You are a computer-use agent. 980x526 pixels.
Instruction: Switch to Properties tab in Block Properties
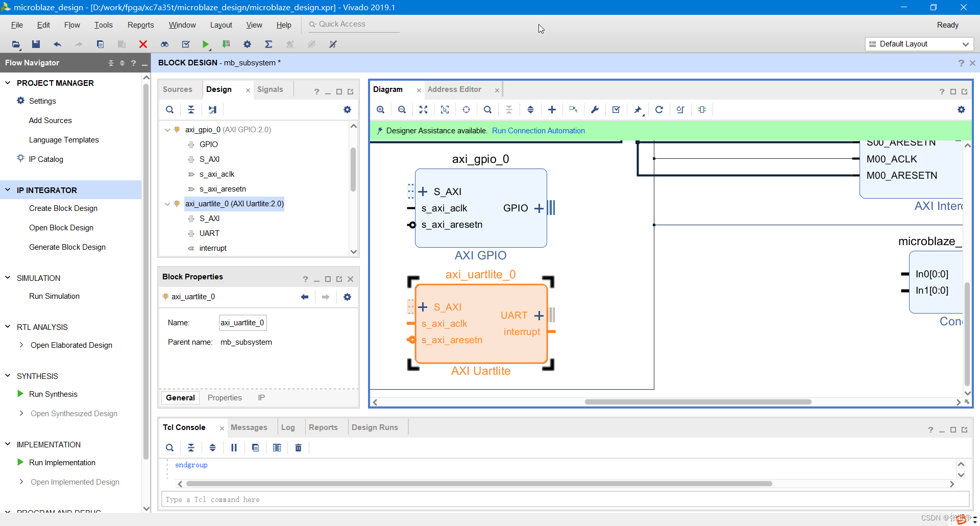point(225,398)
